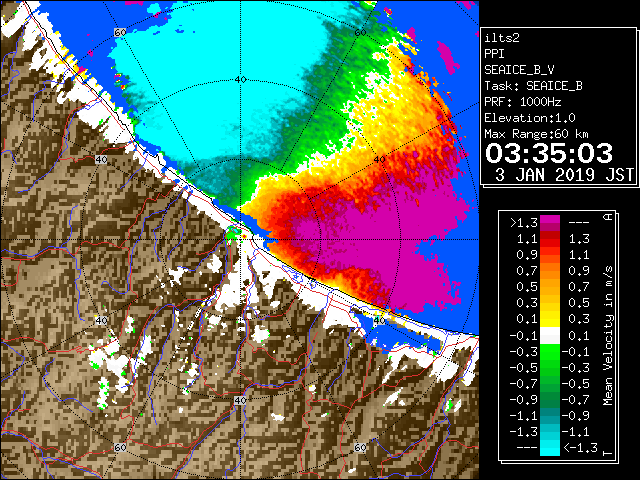Click the '>1.3' legend value

pyautogui.click(x=523, y=223)
